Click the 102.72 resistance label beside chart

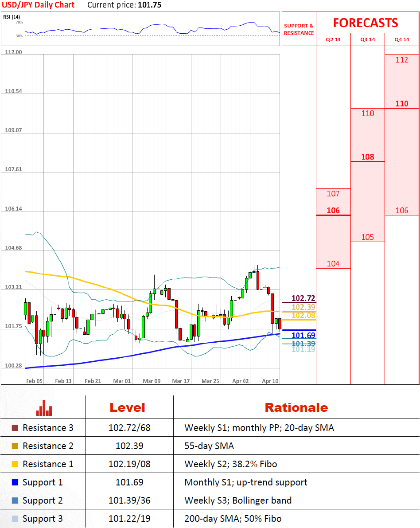pyautogui.click(x=303, y=298)
